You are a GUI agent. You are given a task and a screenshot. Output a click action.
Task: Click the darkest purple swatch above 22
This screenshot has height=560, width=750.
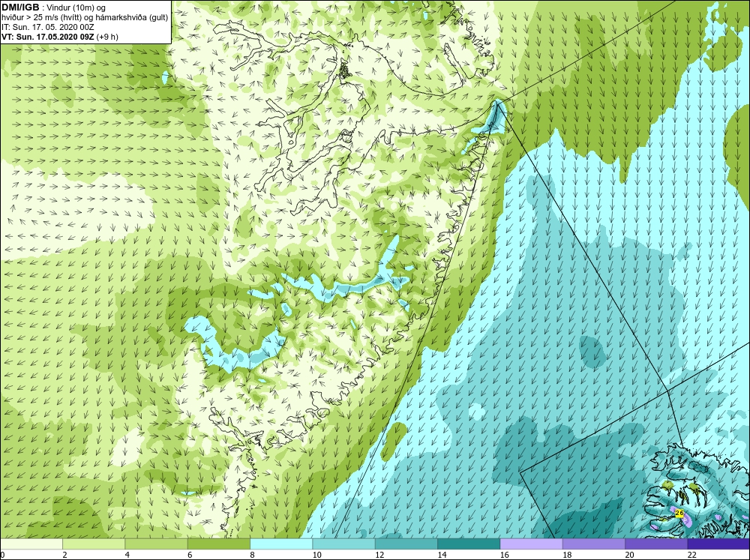(x=718, y=544)
